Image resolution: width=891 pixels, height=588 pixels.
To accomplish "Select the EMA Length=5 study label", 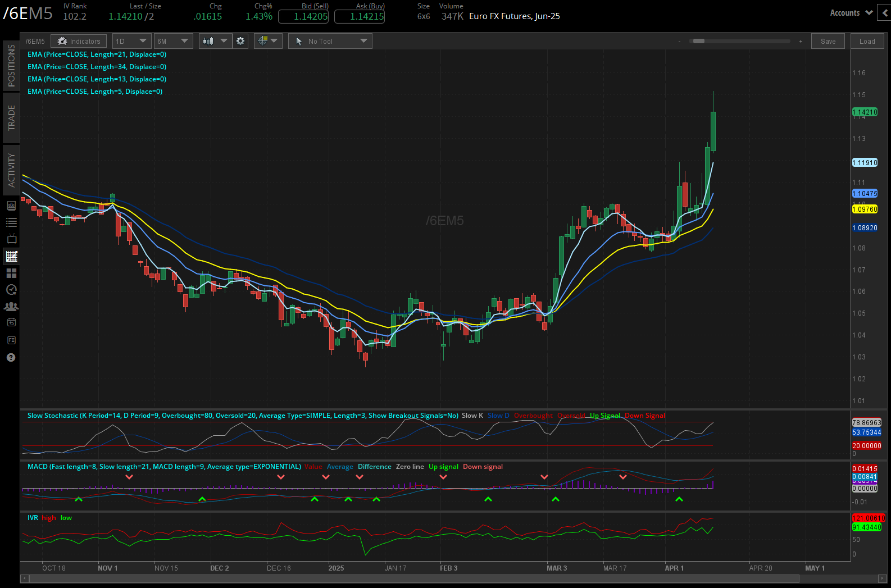I will [95, 92].
